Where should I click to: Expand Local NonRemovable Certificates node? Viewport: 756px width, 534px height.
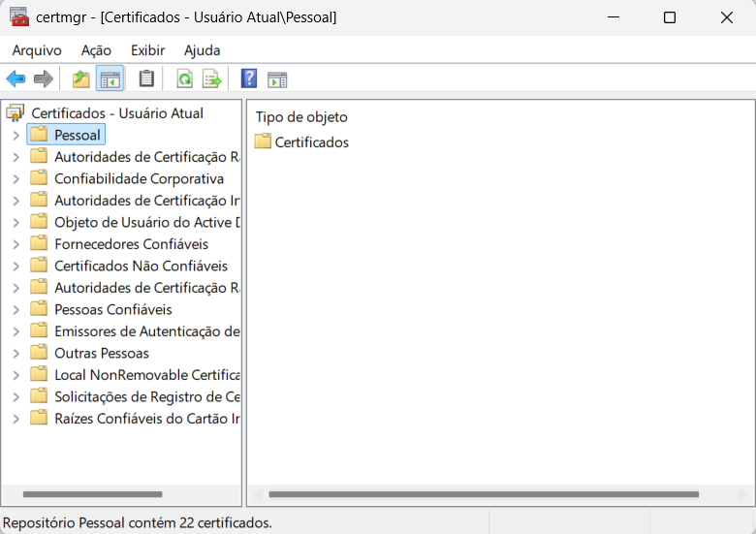(x=16, y=375)
